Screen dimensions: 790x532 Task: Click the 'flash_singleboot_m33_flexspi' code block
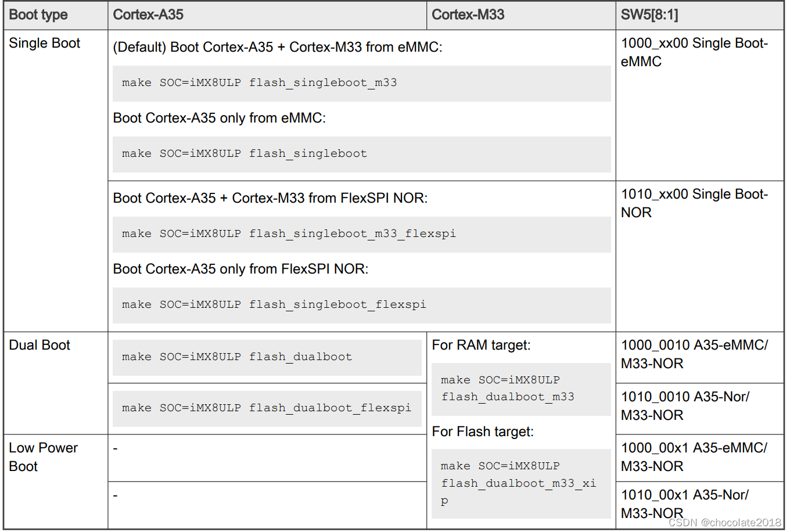click(361, 234)
